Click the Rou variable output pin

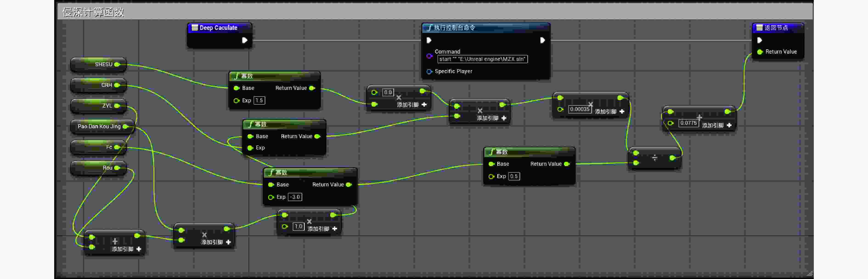pyautogui.click(x=117, y=168)
